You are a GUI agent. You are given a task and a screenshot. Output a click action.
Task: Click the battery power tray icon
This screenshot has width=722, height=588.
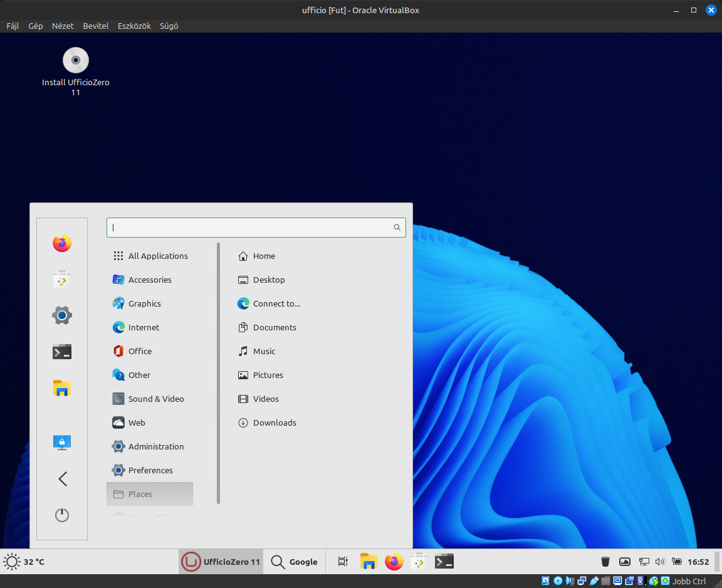coord(676,562)
